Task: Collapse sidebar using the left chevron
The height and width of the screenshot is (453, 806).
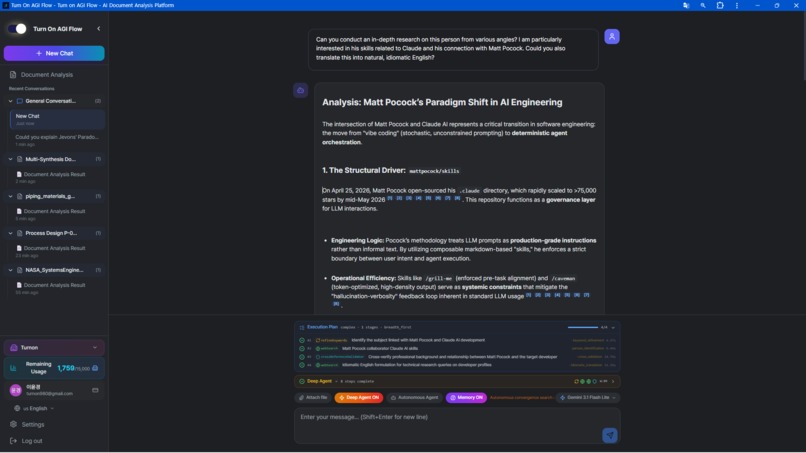Action: [x=99, y=29]
